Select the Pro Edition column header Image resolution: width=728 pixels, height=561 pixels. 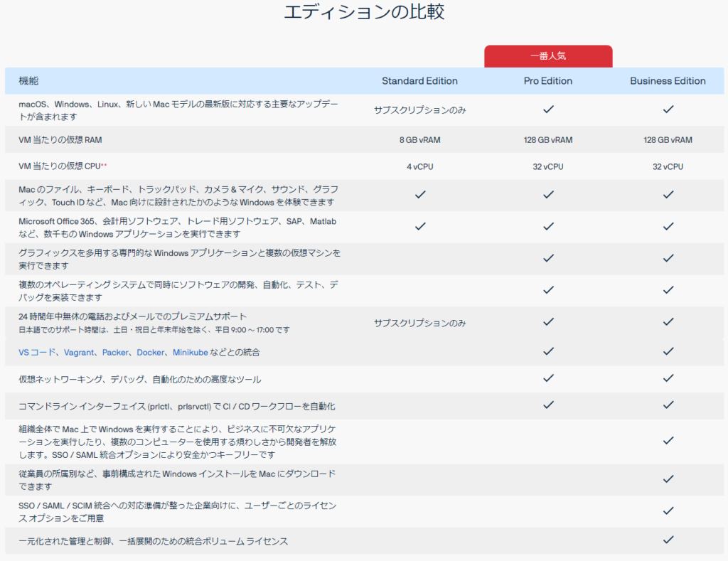(547, 81)
